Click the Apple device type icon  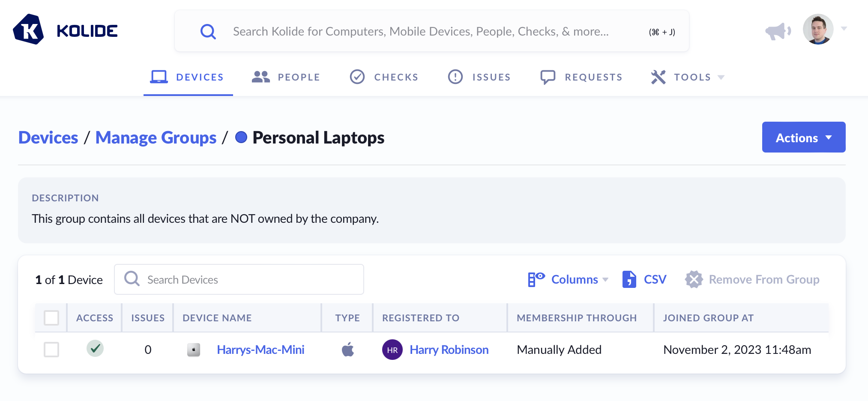(347, 350)
